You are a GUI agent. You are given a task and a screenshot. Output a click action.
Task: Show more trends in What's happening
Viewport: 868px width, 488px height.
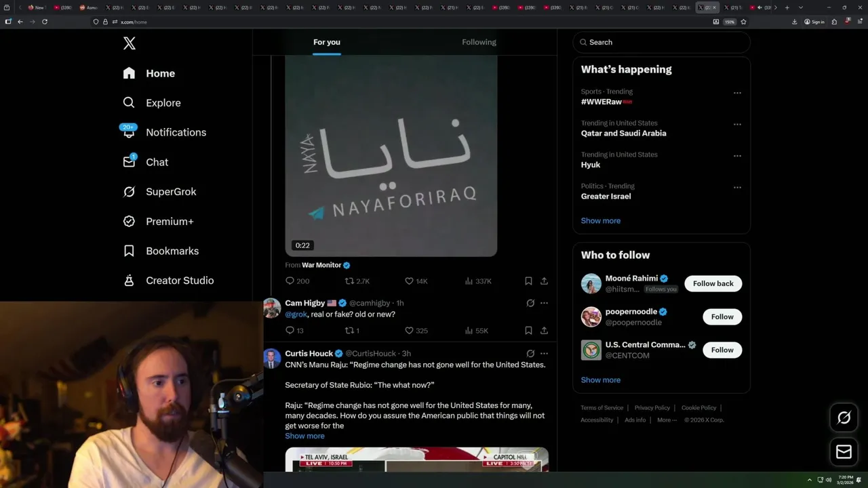[x=600, y=221]
